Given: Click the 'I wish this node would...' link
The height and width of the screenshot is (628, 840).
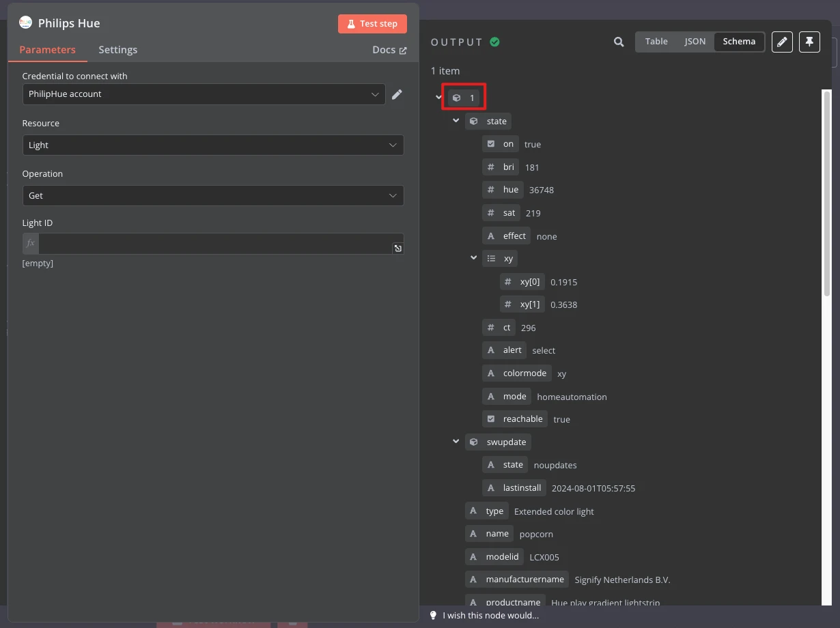Looking at the screenshot, I should point(490,616).
